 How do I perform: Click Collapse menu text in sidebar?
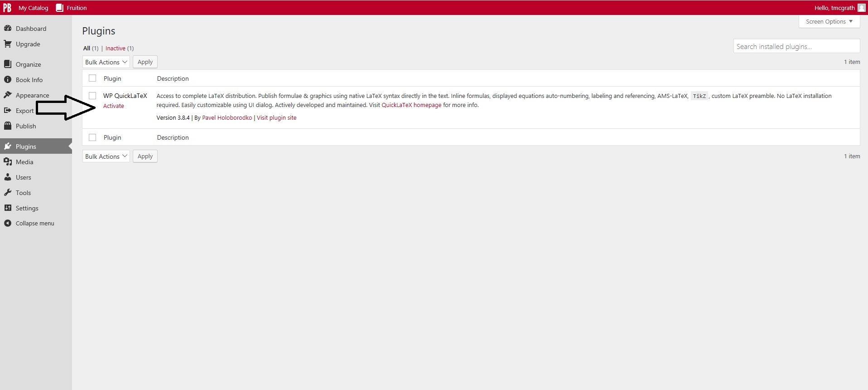(35, 223)
